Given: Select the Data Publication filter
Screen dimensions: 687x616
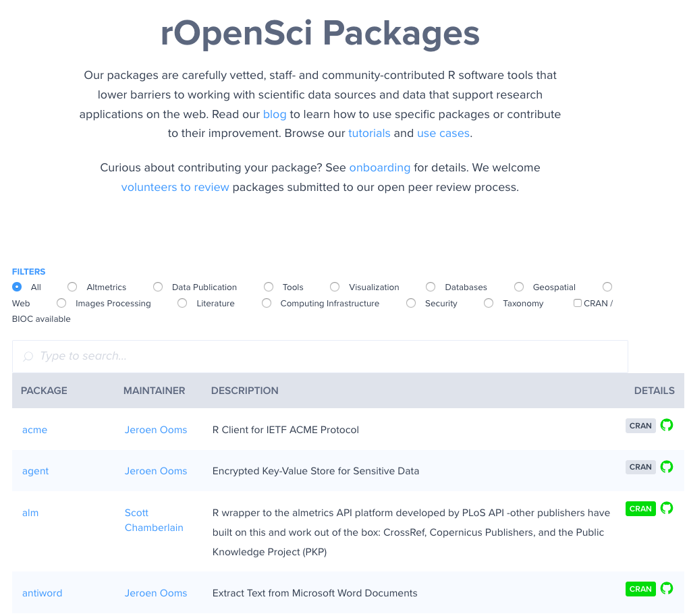Looking at the screenshot, I should tap(158, 287).
